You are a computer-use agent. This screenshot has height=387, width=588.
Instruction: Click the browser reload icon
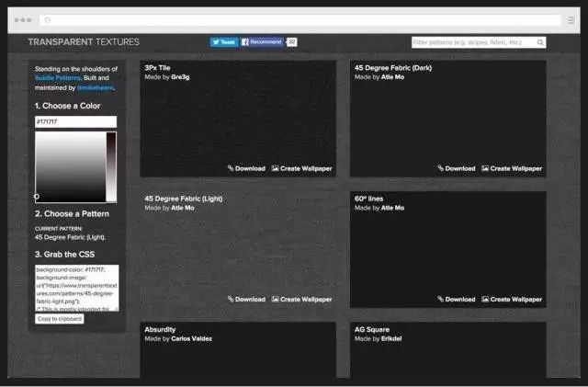[48, 20]
